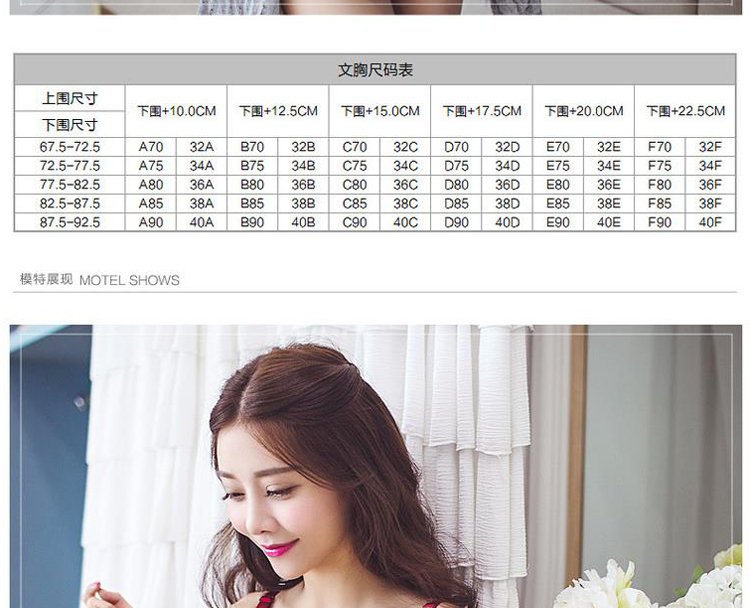750x608 pixels.
Task: Click size cell A90
Action: (x=151, y=222)
